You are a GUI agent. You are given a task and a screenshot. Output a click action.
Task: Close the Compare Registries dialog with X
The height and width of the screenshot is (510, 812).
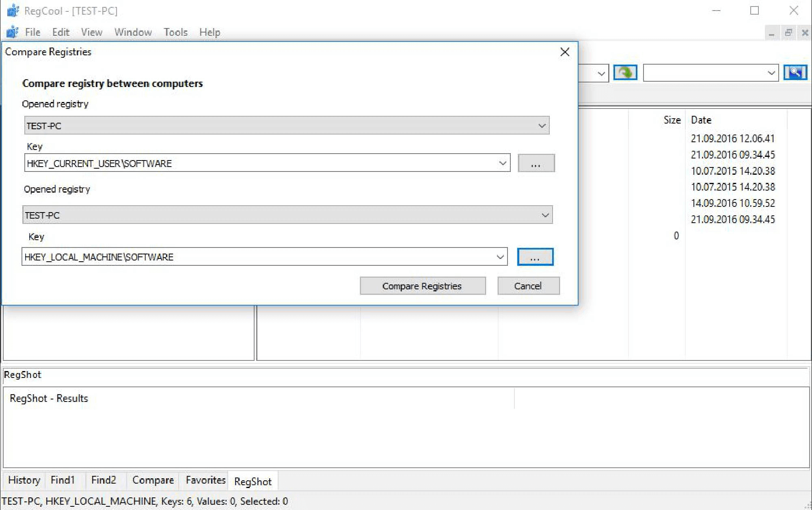pos(565,52)
